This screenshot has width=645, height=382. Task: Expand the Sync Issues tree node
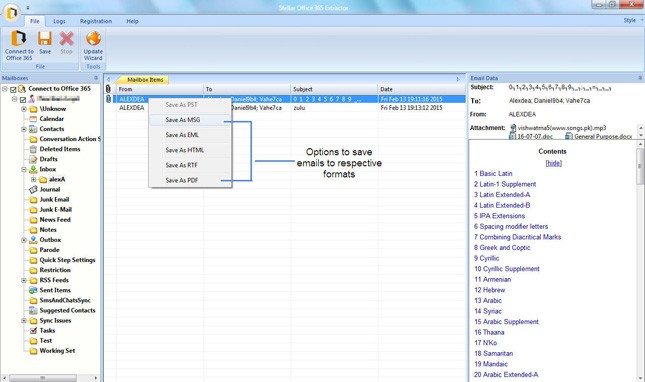(24, 320)
